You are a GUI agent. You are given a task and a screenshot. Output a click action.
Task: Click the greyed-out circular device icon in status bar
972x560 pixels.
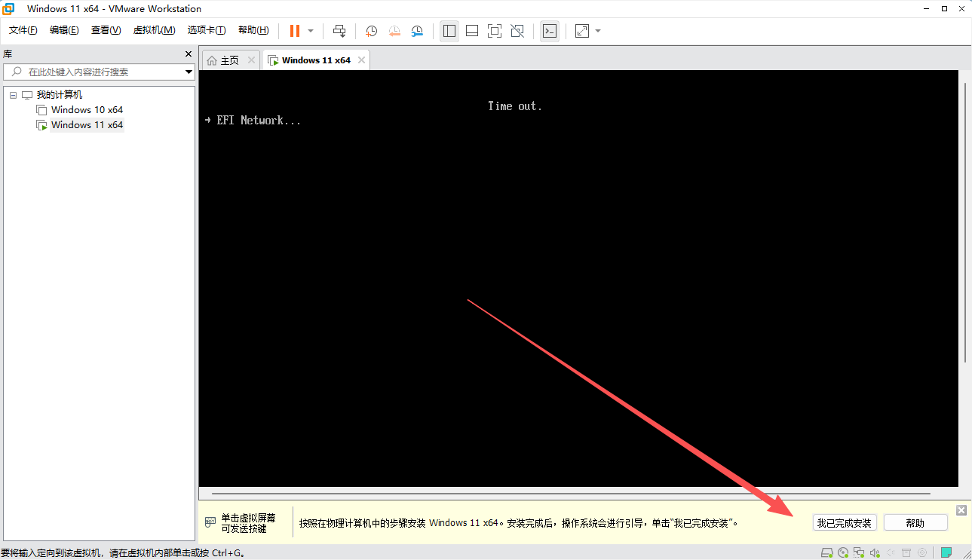click(x=922, y=552)
